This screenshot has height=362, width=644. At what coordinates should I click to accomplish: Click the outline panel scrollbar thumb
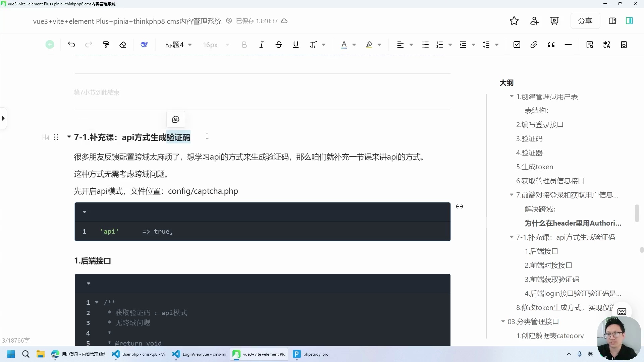[x=637, y=213]
